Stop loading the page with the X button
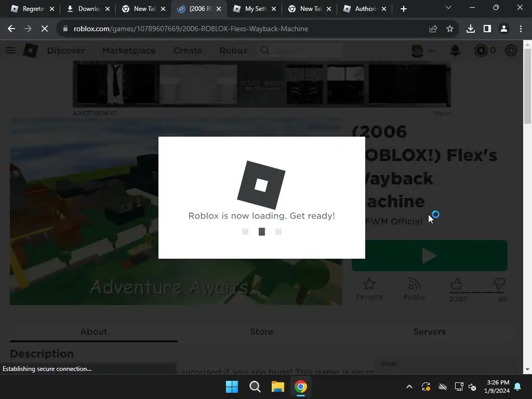Viewport: 532px width, 399px height. 45,29
